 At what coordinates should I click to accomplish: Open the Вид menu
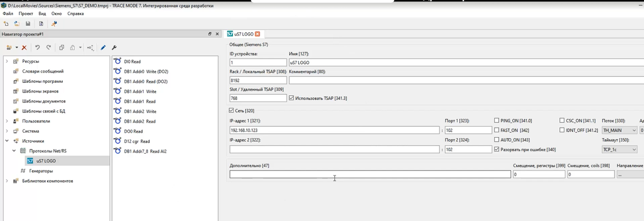click(42, 13)
